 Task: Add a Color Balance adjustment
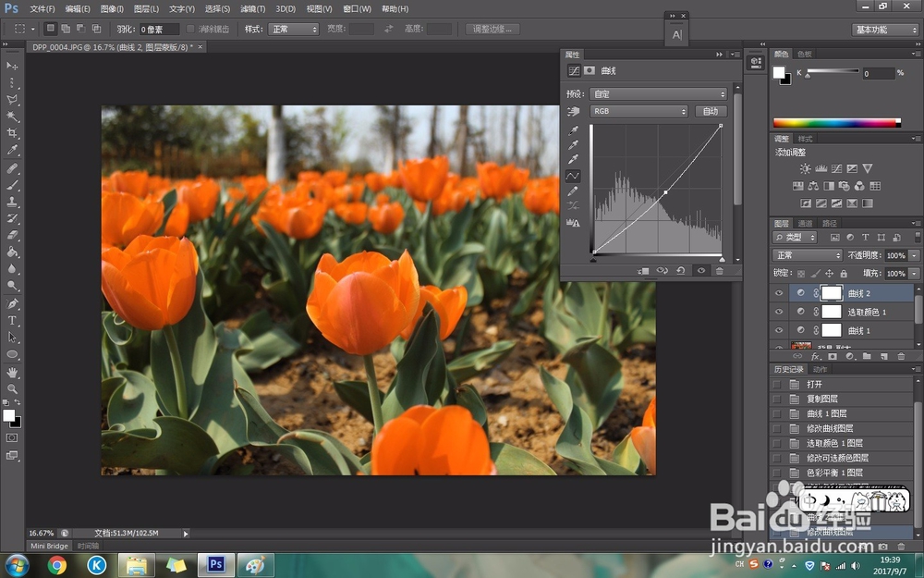pyautogui.click(x=813, y=186)
